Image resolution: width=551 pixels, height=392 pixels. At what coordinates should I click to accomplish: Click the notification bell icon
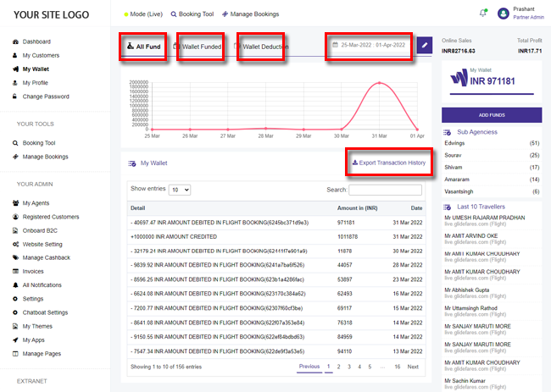point(484,14)
